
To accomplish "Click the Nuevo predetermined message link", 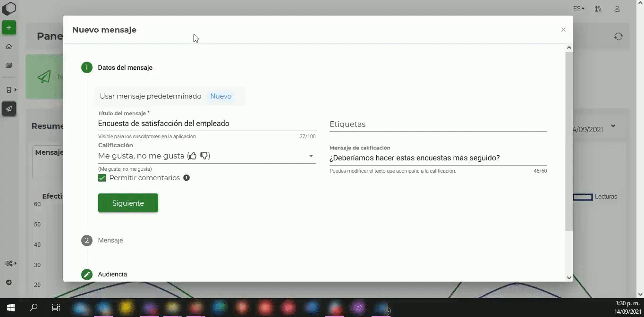I will [x=220, y=96].
